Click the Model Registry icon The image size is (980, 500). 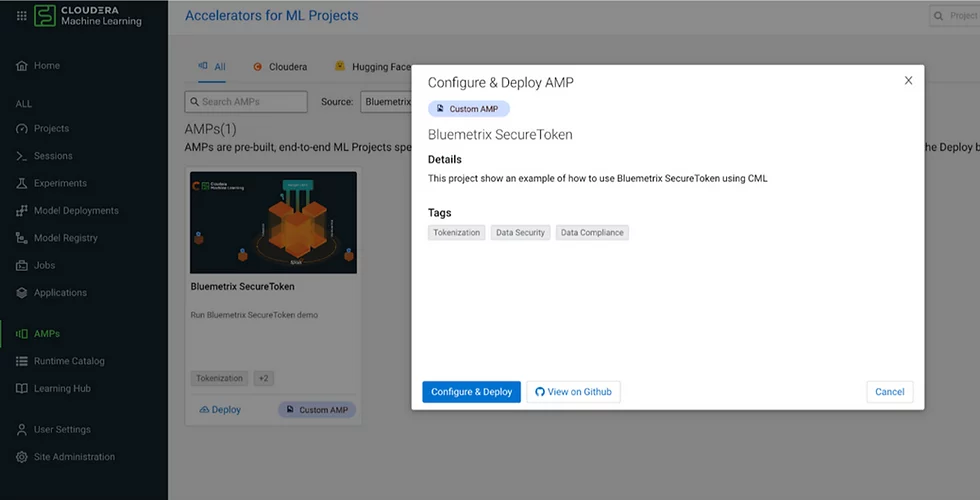(22, 238)
